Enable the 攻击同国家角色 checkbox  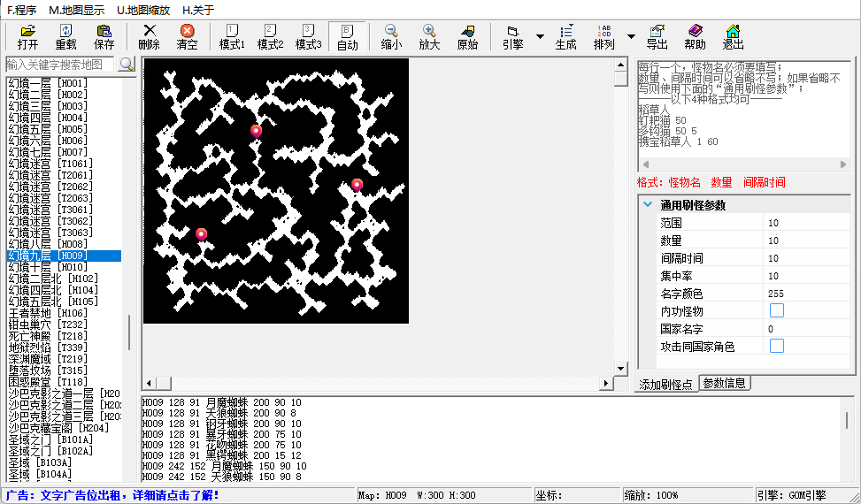coord(777,346)
